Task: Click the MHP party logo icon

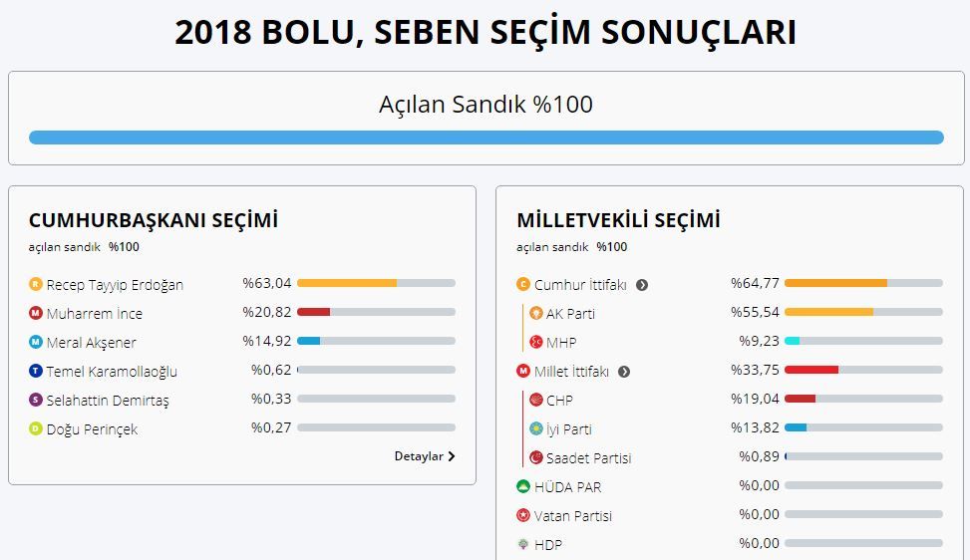Action: [535, 342]
